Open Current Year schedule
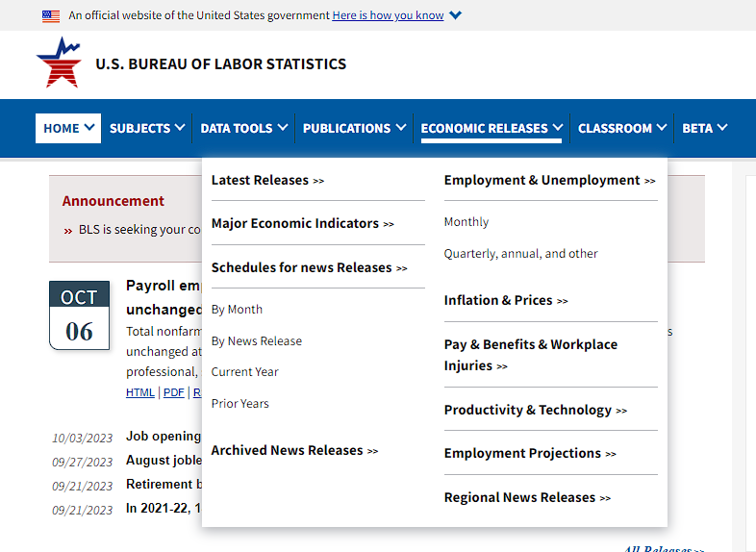This screenshot has width=756, height=552. click(245, 372)
